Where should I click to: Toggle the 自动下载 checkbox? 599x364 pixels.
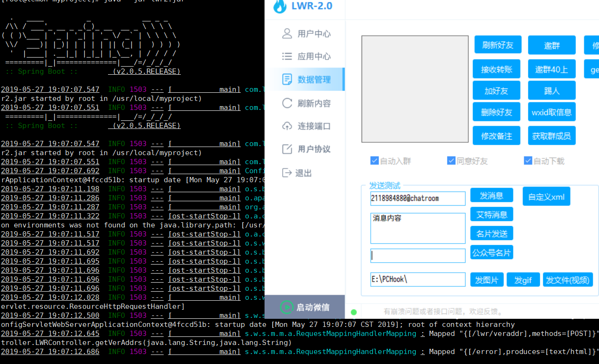tap(528, 161)
